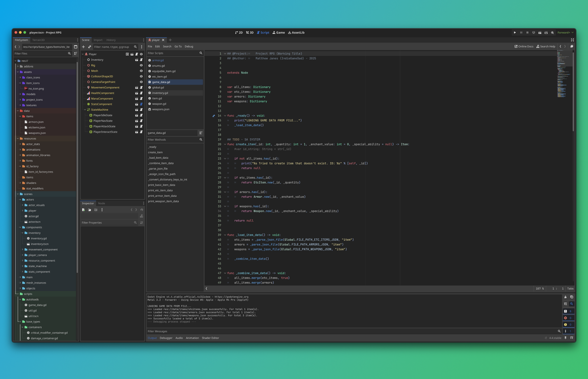Open the Animation bottom panel
588x379 pixels.
[192, 338]
